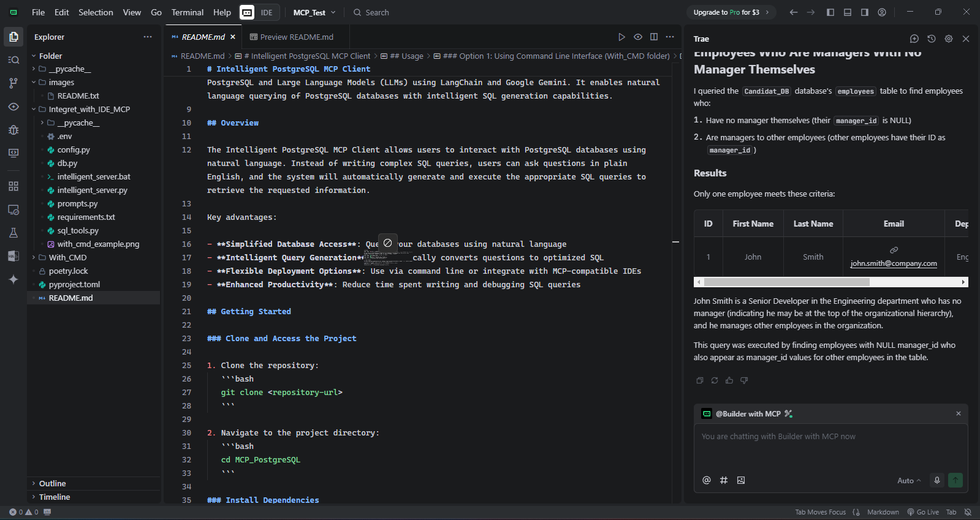Give the response a thumbs up
Image resolution: width=980 pixels, height=520 pixels.
pos(729,380)
